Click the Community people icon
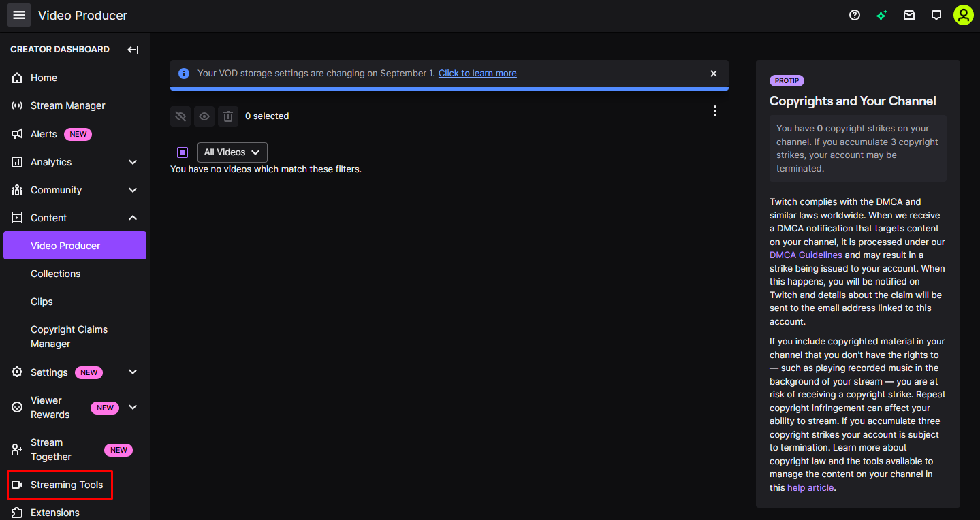This screenshot has width=980, height=520. tap(17, 190)
